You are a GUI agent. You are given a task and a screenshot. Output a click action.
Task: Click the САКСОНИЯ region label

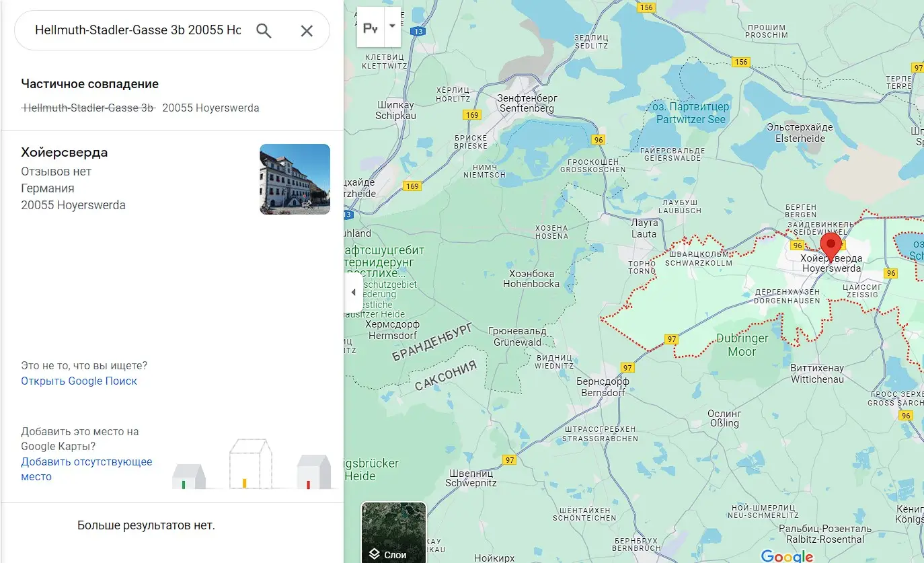click(446, 376)
